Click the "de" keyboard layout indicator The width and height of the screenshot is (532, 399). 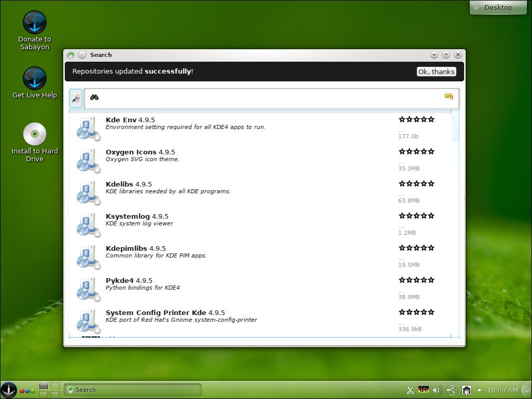click(424, 390)
